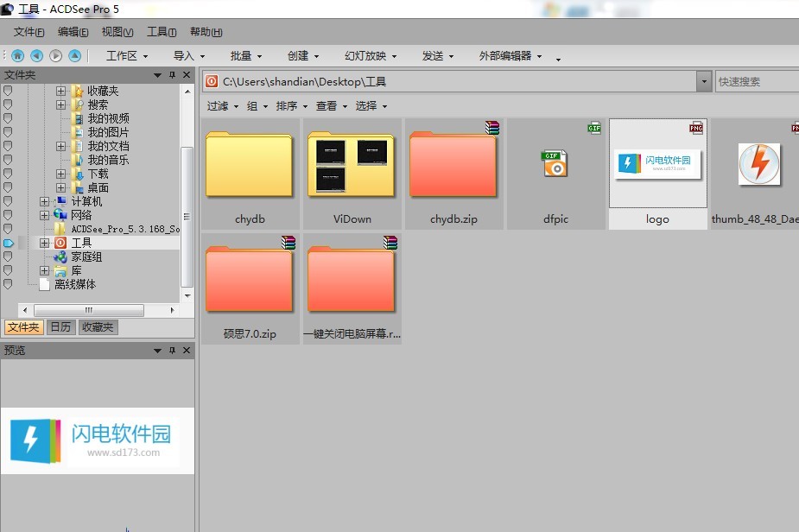Select the 搜索 magnifier icon in tree

[78, 104]
